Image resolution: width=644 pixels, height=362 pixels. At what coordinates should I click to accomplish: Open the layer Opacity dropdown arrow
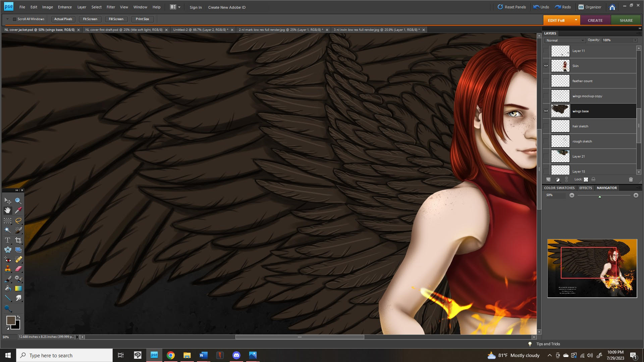(x=635, y=40)
